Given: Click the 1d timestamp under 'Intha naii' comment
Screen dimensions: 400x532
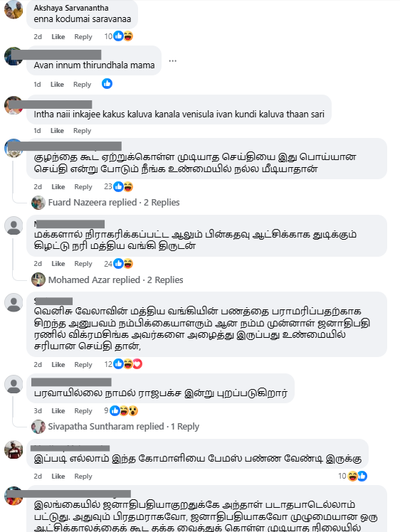Looking at the screenshot, I should tap(37, 131).
